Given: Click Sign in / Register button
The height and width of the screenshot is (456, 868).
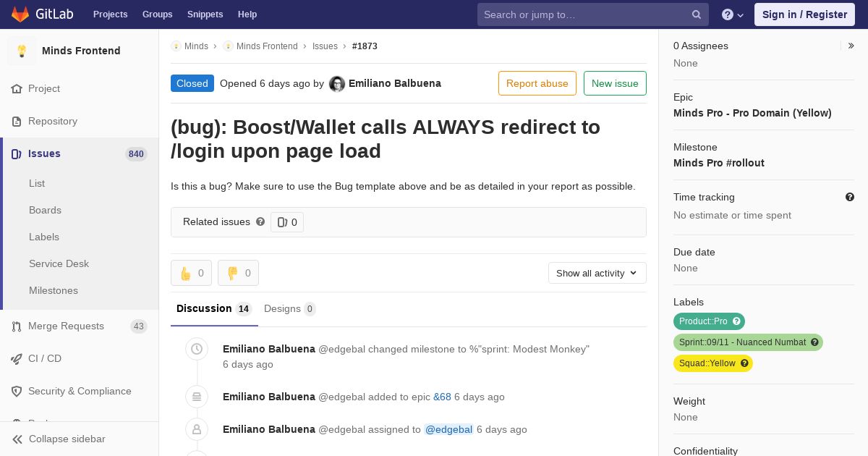Looking at the screenshot, I should click(x=804, y=14).
